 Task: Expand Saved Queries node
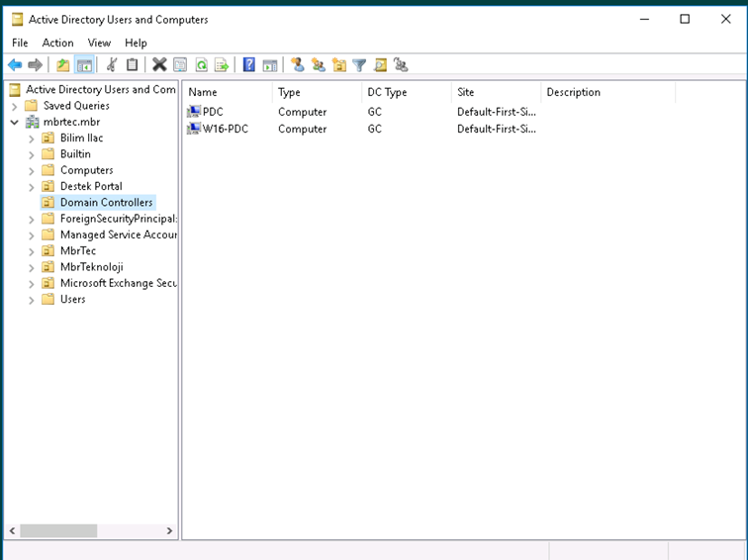[15, 106]
